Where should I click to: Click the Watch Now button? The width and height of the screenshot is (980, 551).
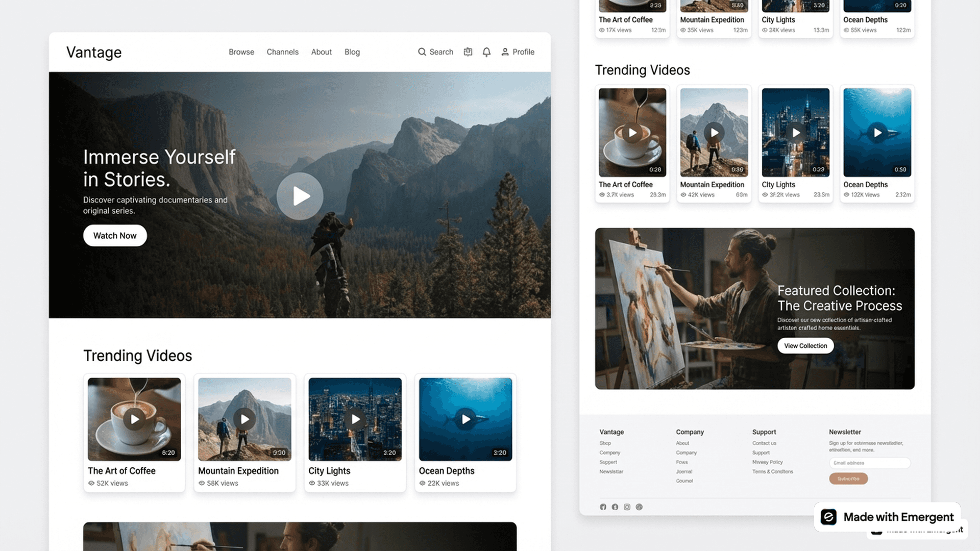[x=115, y=235]
